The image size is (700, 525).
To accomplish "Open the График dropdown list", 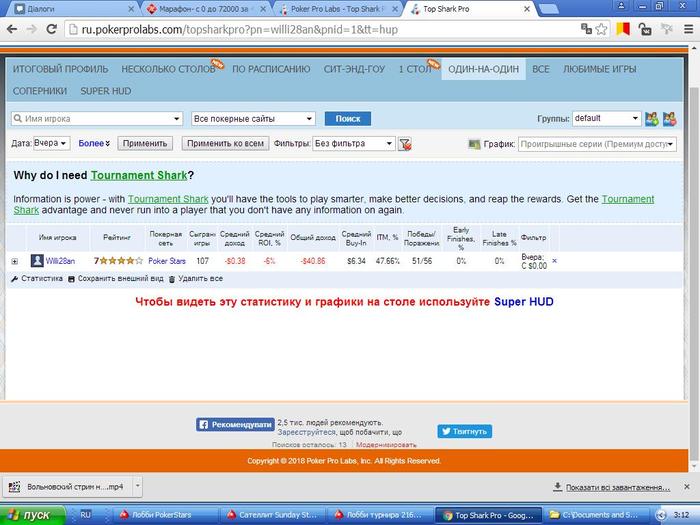I will [x=597, y=144].
